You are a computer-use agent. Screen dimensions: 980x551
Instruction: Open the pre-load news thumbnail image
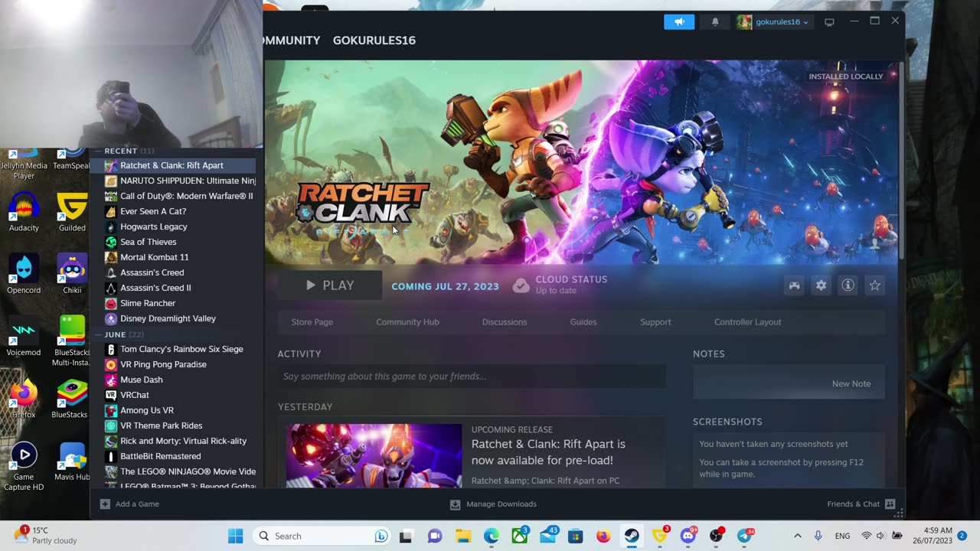click(x=374, y=456)
